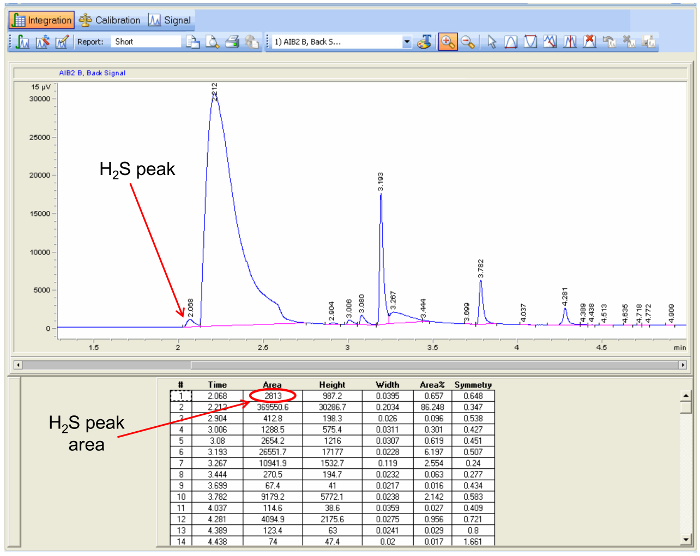Click the time cell 4.281

pyautogui.click(x=217, y=519)
